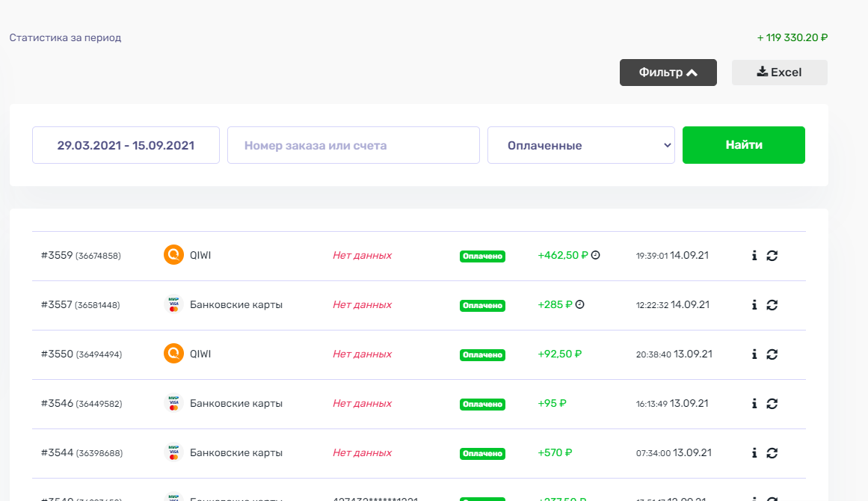Click Банковские карты label in order #3546

(236, 403)
